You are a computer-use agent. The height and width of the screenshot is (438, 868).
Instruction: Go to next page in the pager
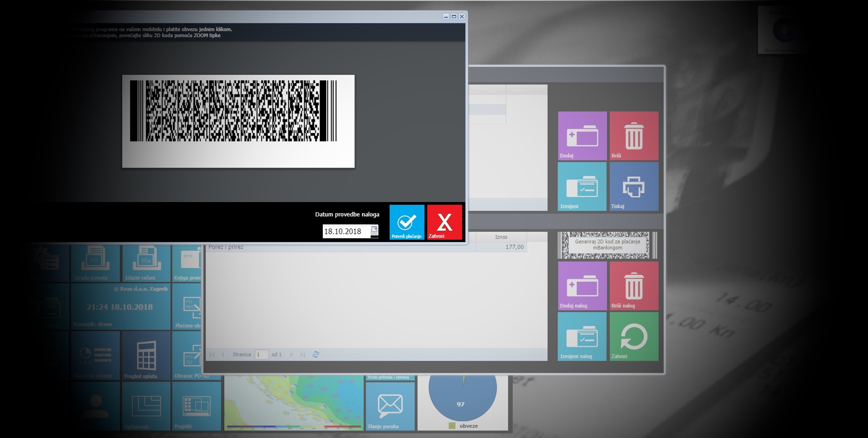click(292, 354)
